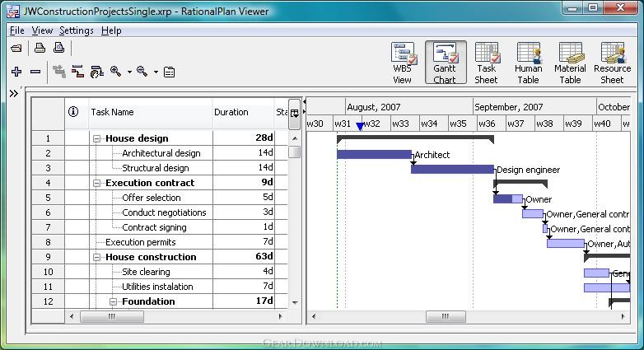This screenshot has width=644, height=350.
Task: Activate the Human Table view
Action: coord(528,63)
